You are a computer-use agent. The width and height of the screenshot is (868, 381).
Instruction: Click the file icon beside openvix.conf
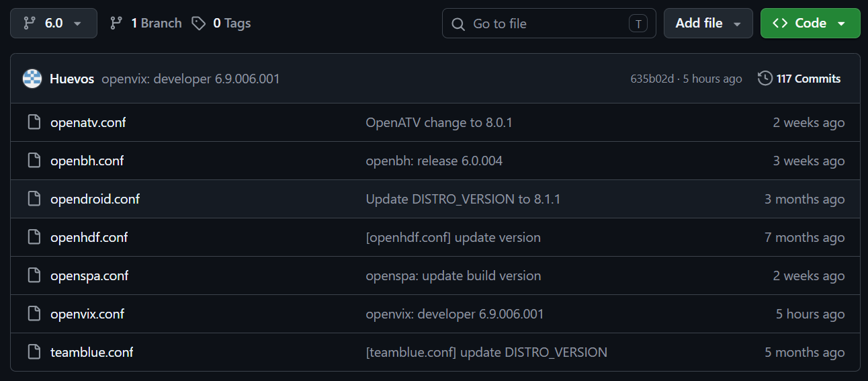[x=34, y=314]
